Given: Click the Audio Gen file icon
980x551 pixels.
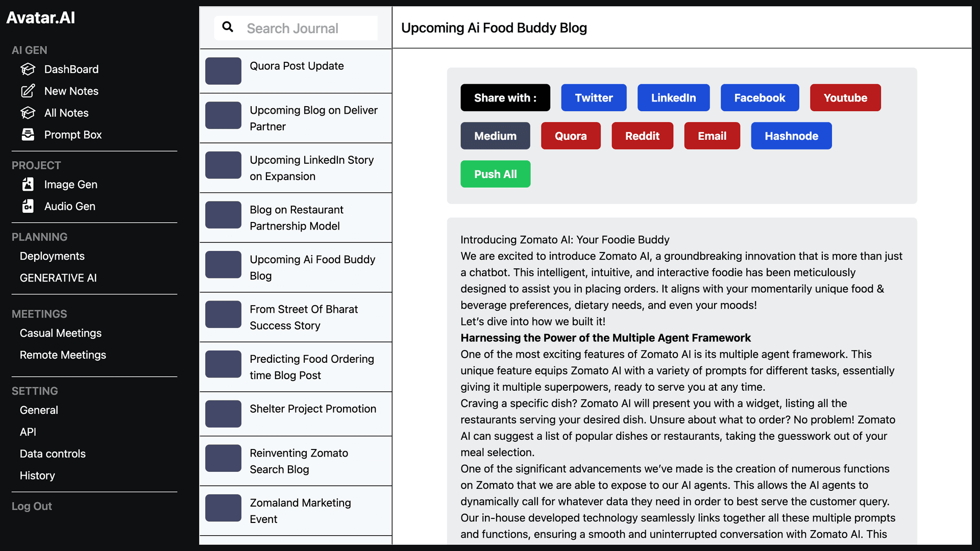Looking at the screenshot, I should click(x=28, y=206).
